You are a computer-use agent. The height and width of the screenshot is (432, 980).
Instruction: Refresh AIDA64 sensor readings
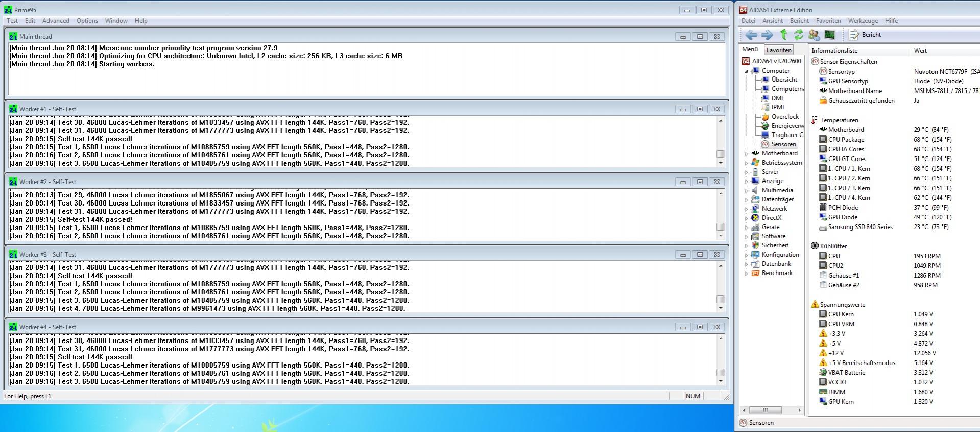tap(799, 35)
